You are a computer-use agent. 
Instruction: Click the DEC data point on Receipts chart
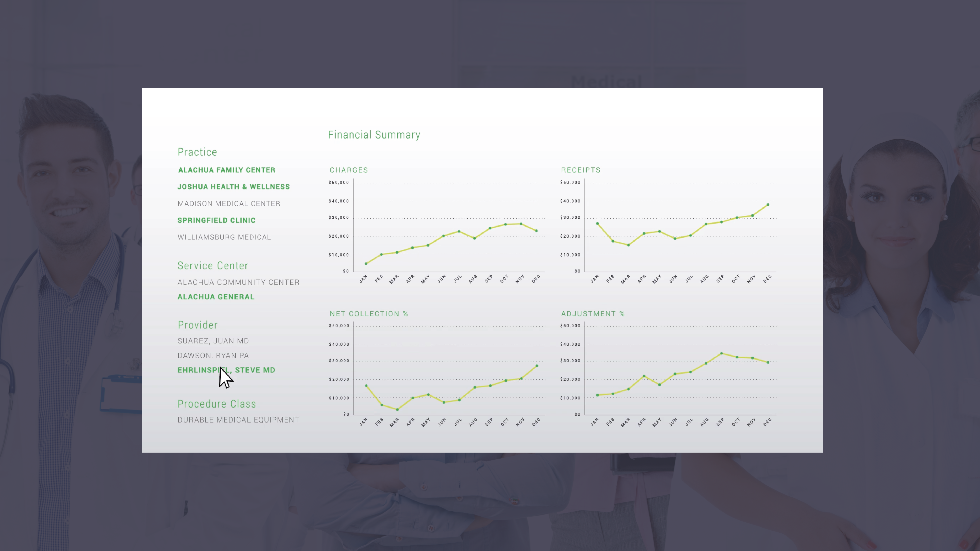(768, 205)
